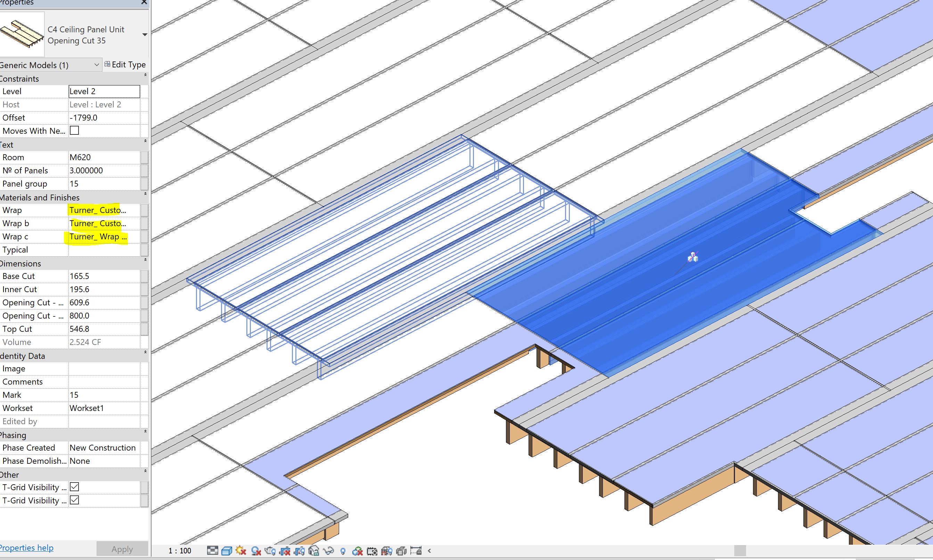Open the Detail Level view control

click(213, 551)
